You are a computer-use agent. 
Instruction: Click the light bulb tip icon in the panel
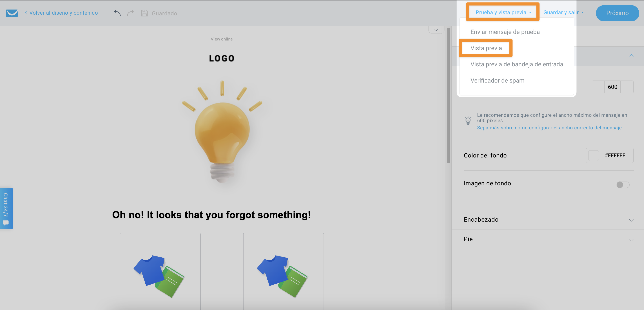pyautogui.click(x=468, y=120)
